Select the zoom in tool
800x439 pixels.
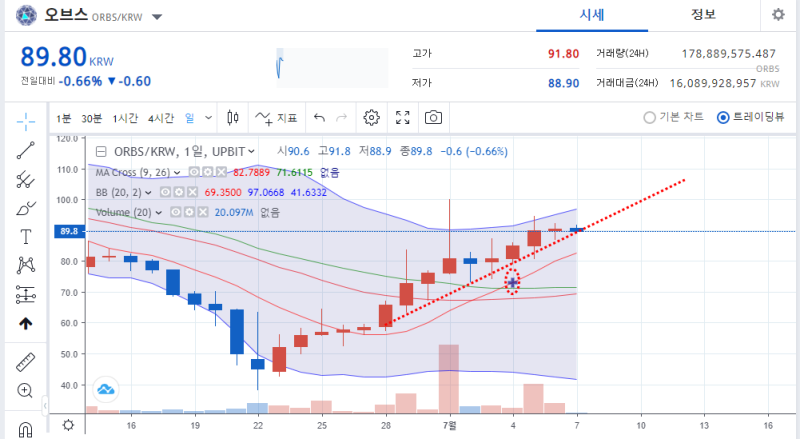26,391
